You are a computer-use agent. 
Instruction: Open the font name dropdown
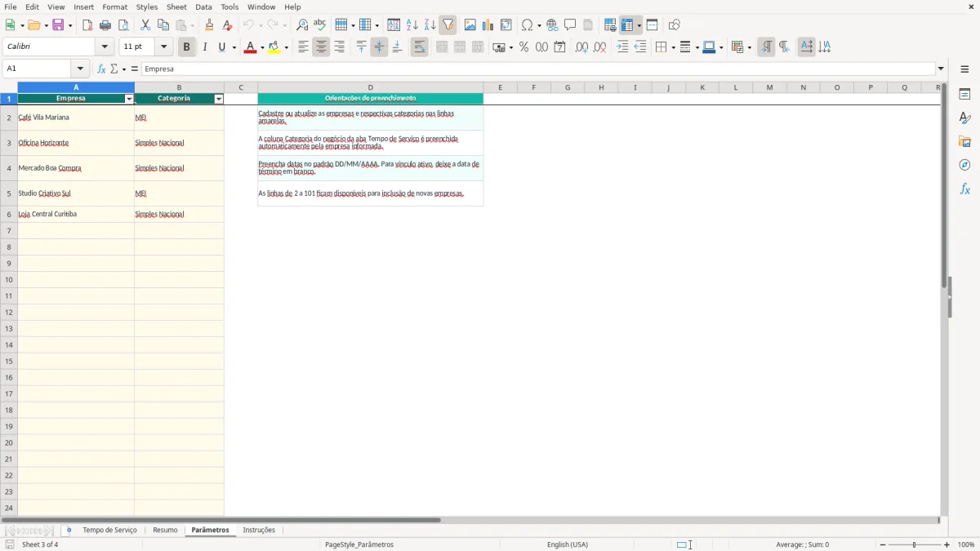click(x=105, y=47)
